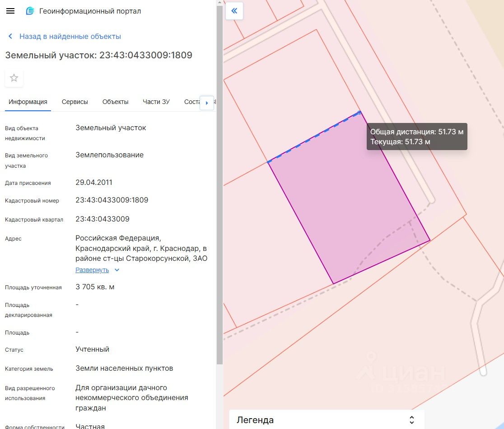
Task: Click the area value 3 705 кв. м
Action: click(95, 287)
